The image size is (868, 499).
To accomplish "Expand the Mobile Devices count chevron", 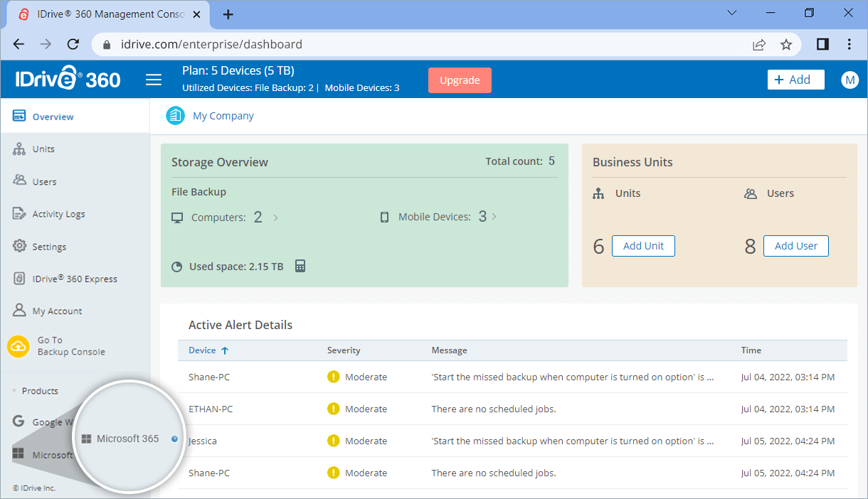I will (x=494, y=217).
